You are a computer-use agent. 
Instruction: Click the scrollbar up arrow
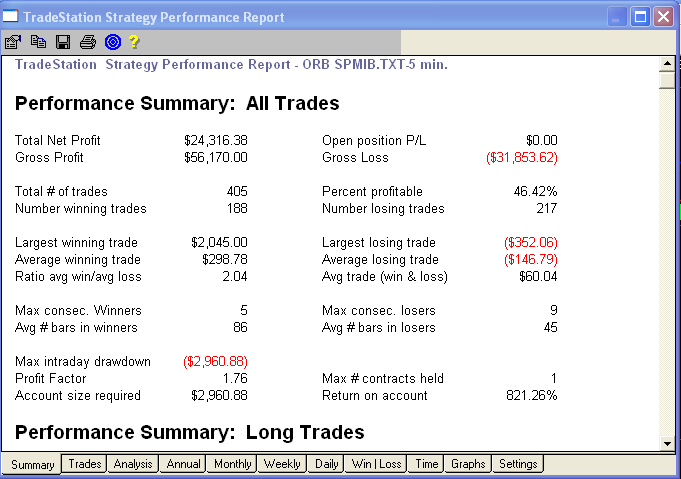click(x=667, y=64)
